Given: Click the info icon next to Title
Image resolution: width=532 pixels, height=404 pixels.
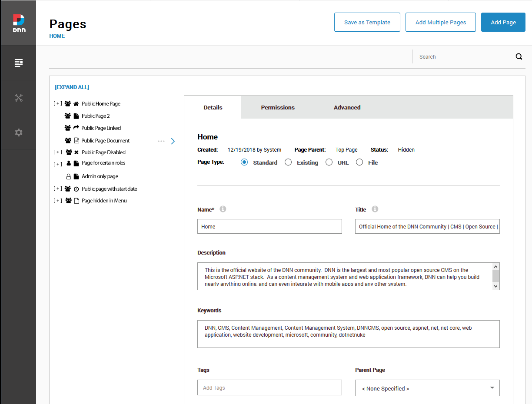Looking at the screenshot, I should [375, 209].
